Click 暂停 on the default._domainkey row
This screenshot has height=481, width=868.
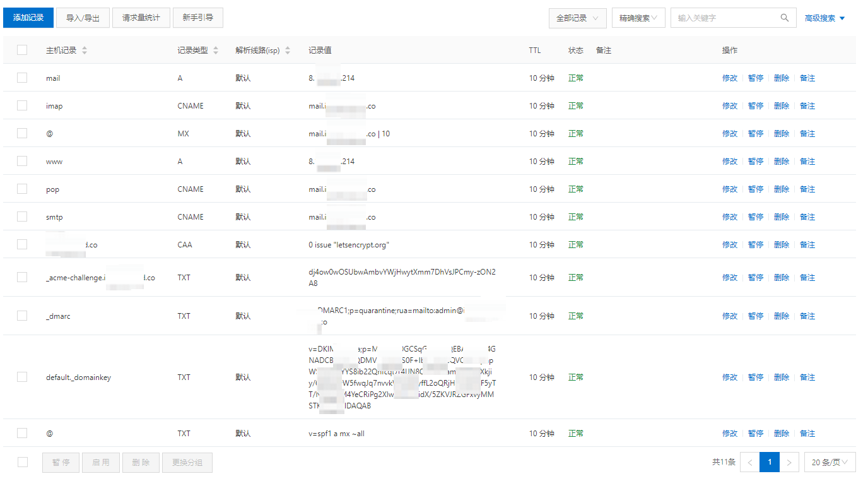pos(756,377)
